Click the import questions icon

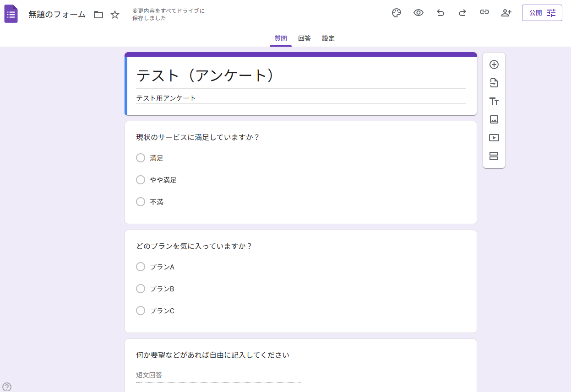tap(494, 83)
